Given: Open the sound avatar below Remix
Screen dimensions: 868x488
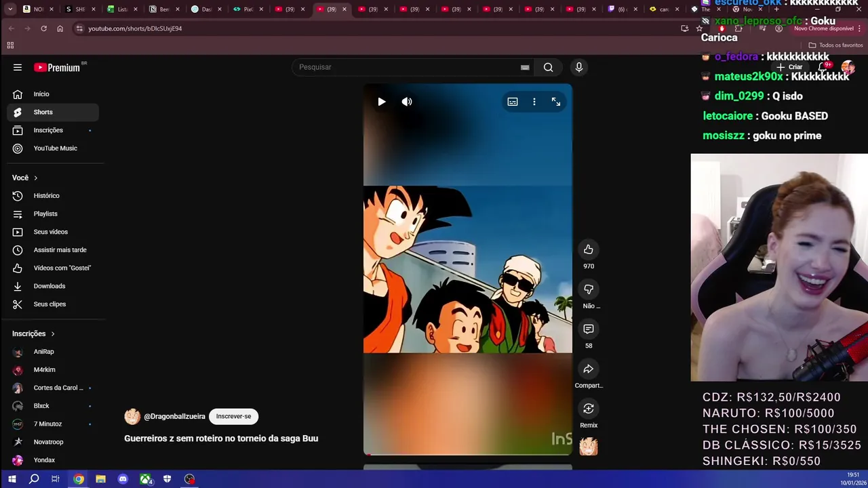Looking at the screenshot, I should tap(589, 446).
